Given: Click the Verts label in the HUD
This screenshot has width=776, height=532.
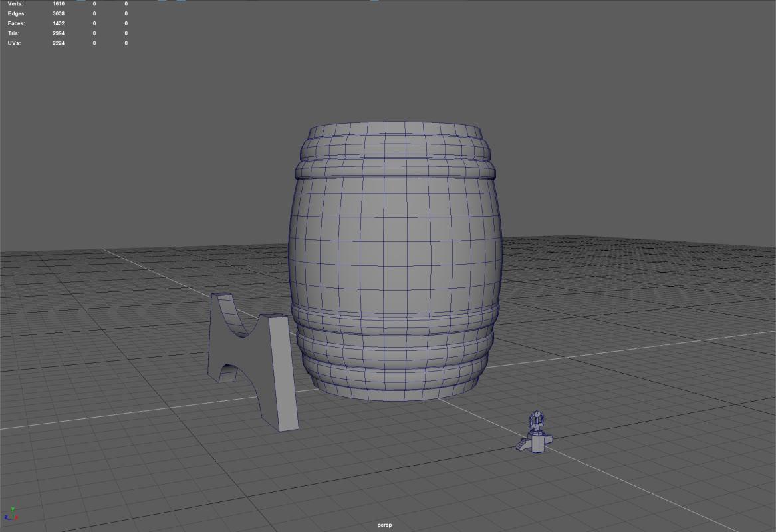Looking at the screenshot, I should (15, 4).
